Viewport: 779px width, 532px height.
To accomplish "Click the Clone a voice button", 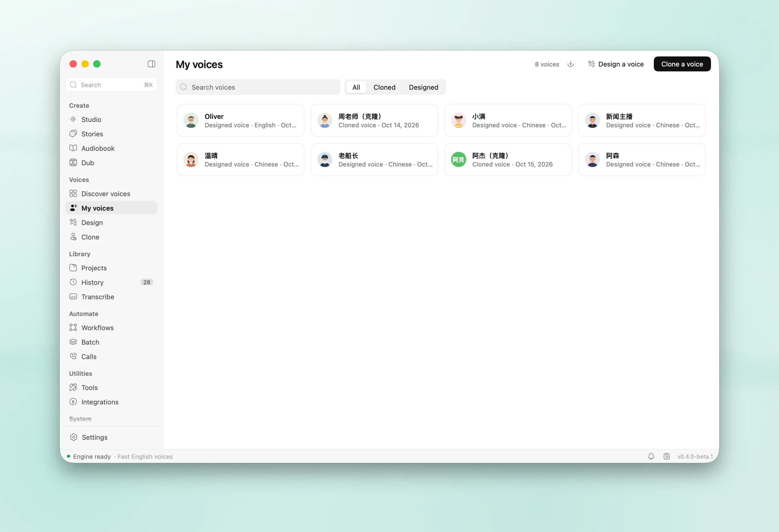I will click(682, 64).
